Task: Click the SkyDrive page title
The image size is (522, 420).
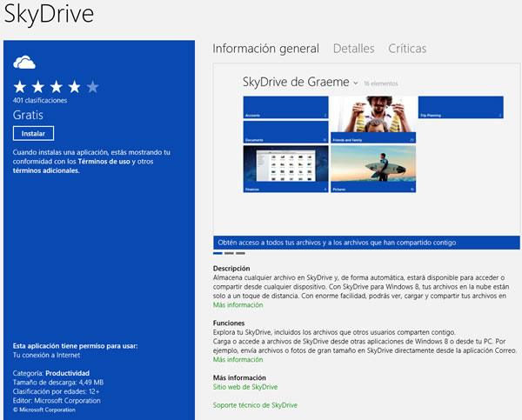Action: [x=49, y=14]
